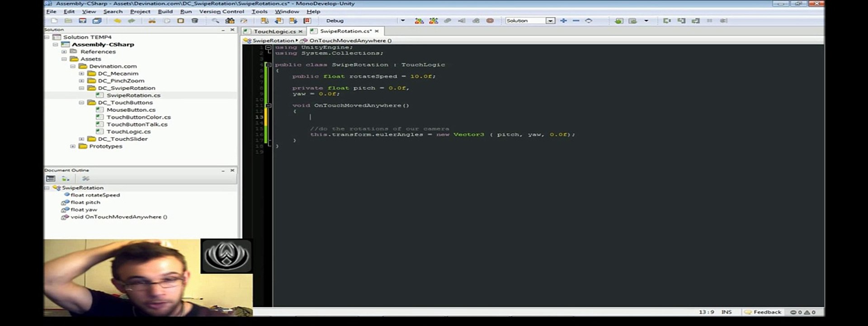The image size is (868, 326).
Task: Select OnTouchMovedAnywhere in Document Outline
Action: [118, 217]
